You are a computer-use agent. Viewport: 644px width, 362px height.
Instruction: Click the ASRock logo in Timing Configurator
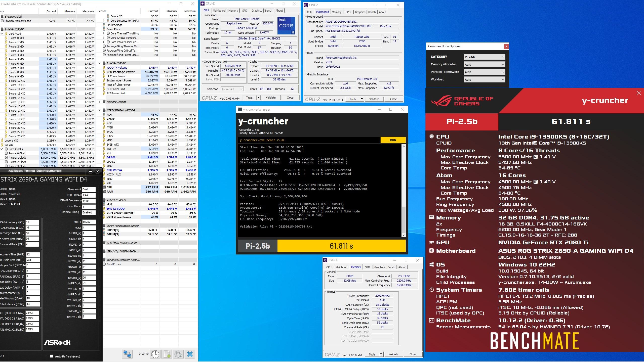point(57,342)
